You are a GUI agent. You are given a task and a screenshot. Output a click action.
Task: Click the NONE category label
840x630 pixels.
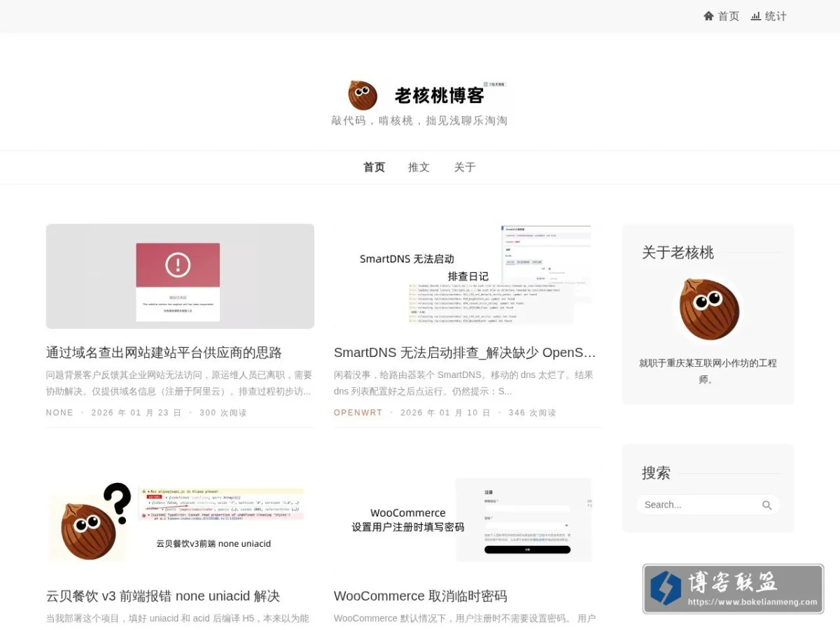59,413
